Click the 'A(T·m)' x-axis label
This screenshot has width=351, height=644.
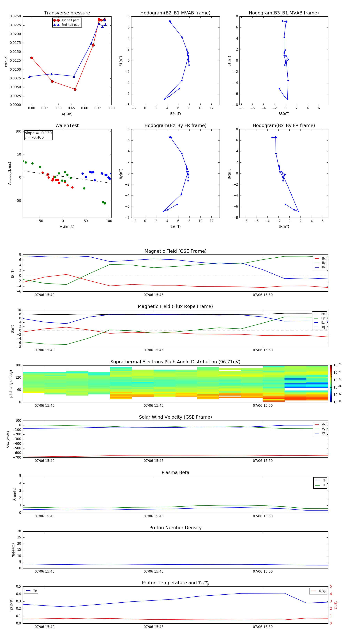67,114
